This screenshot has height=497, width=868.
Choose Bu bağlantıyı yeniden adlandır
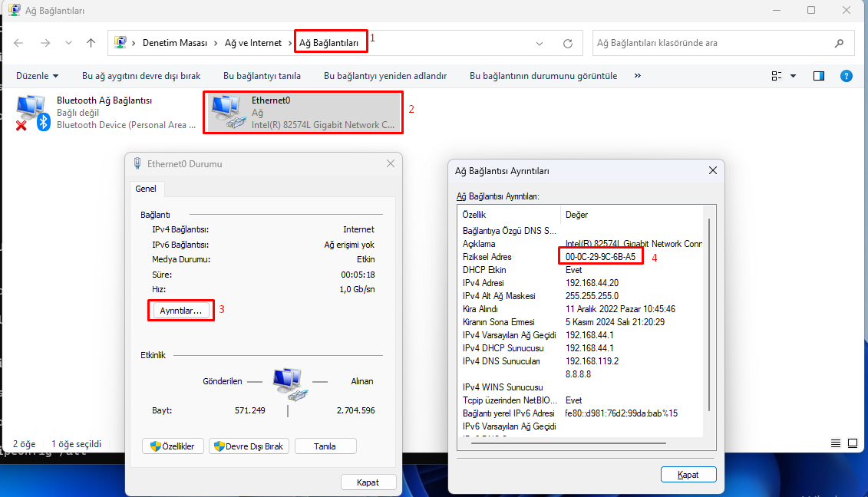385,76
